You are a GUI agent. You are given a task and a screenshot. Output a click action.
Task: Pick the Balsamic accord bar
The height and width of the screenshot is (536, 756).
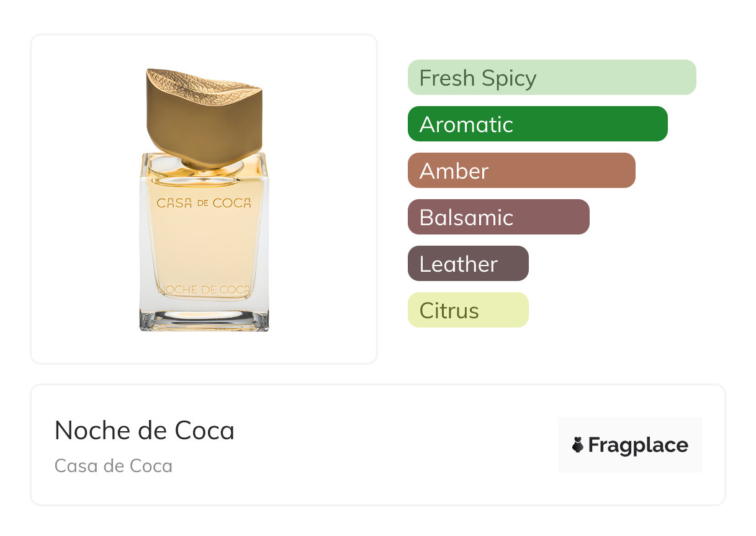click(498, 217)
